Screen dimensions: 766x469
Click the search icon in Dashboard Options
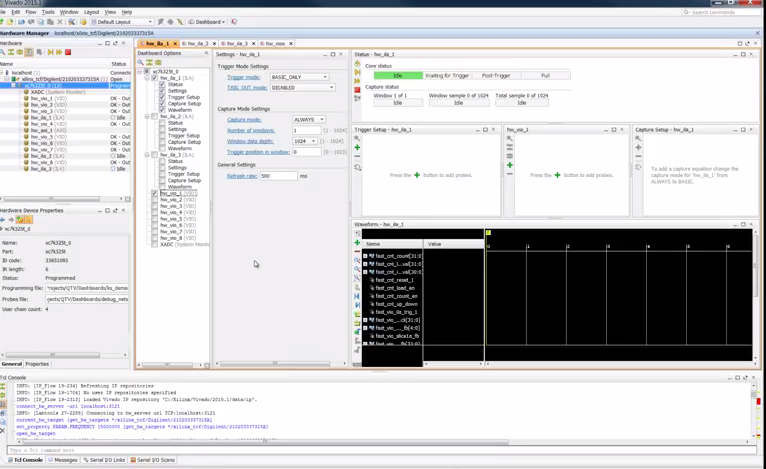[141, 63]
